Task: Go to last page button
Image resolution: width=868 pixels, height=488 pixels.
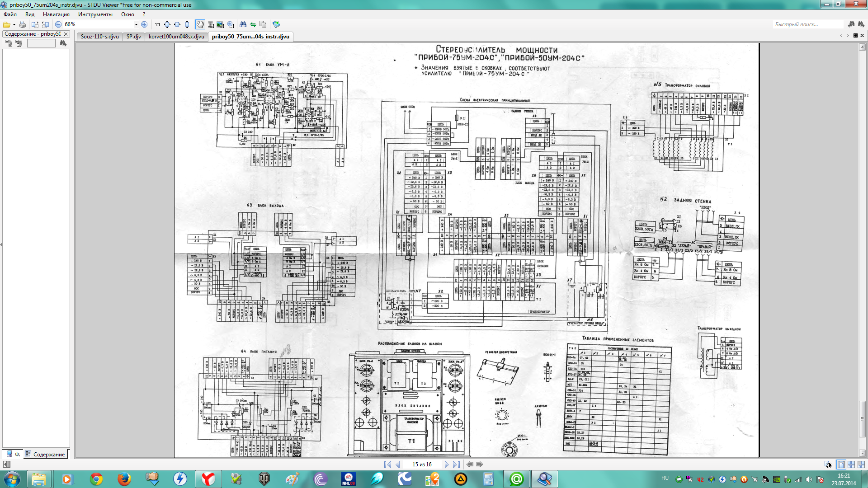Action: click(x=456, y=465)
